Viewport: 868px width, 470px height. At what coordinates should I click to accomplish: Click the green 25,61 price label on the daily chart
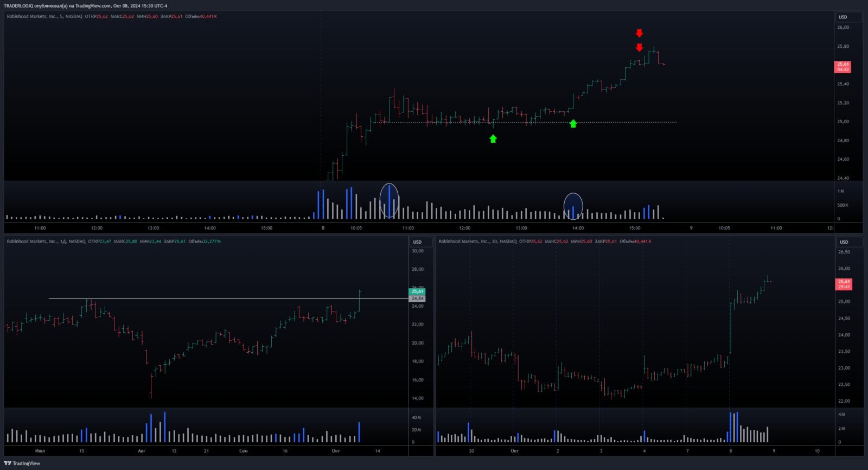(x=417, y=291)
